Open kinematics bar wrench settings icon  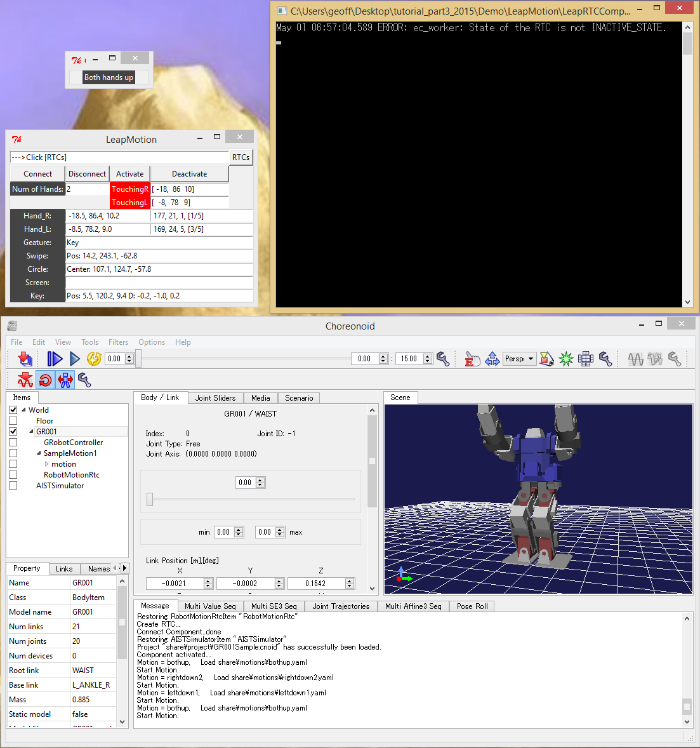84,380
